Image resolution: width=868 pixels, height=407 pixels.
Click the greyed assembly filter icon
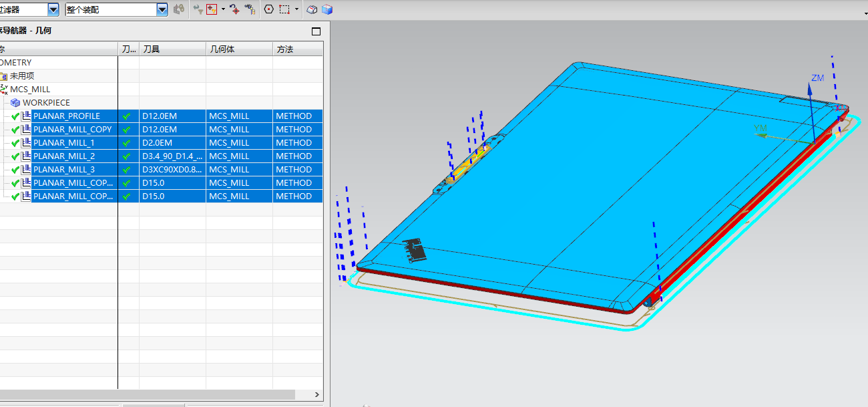[x=178, y=9]
